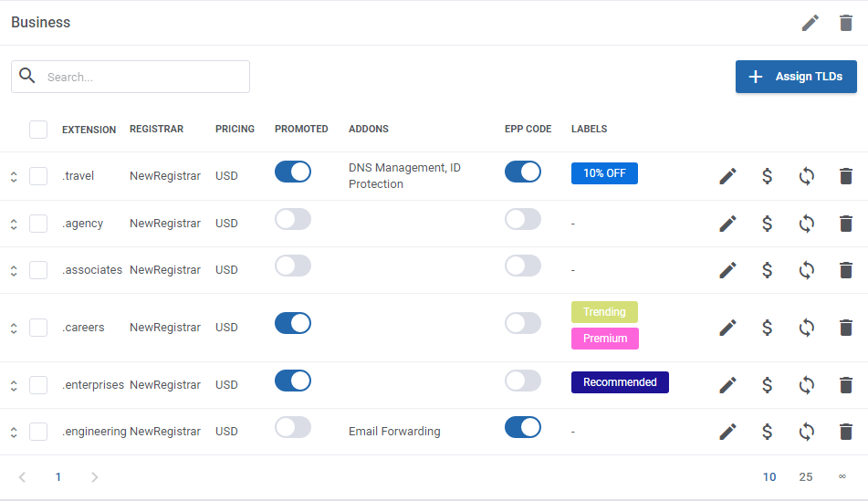Turn off EPP Code toggle for .engineering
Viewport: 868px width, 501px height.
(523, 427)
